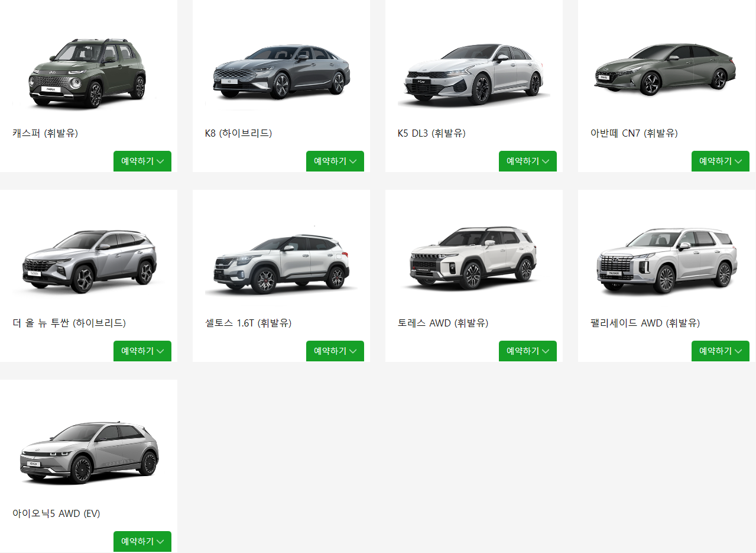The width and height of the screenshot is (756, 553).
Task: Click the K8 (하이브리드) model name
Action: (x=238, y=133)
